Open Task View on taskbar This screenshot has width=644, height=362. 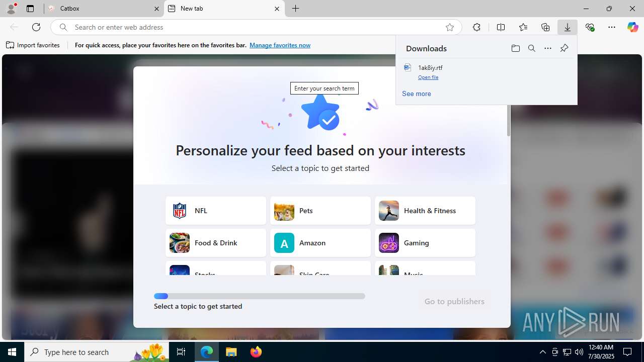click(x=182, y=352)
